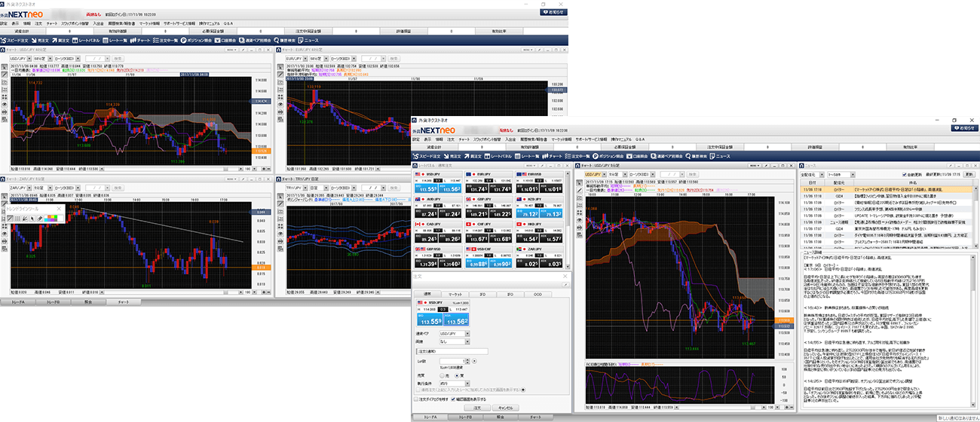Viewport: 980px width, 422px height.
Task: Open the 5分足 timeframe dropdown in front chart
Action: (618, 174)
